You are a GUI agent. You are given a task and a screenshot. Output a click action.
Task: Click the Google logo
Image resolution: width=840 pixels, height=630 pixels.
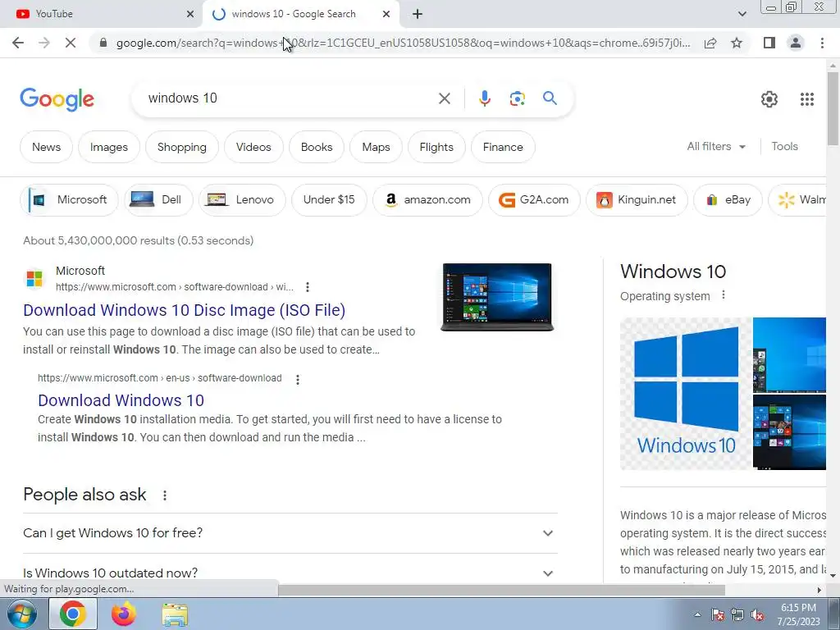click(57, 99)
